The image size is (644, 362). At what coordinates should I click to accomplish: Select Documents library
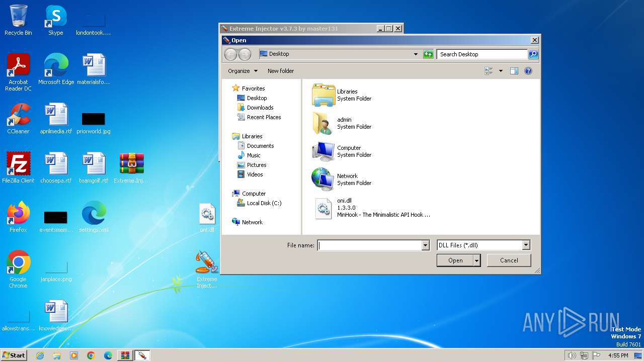(260, 146)
